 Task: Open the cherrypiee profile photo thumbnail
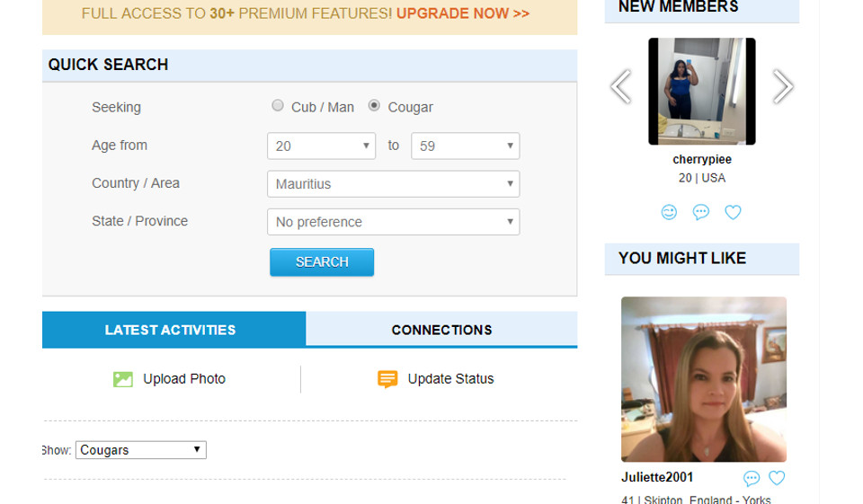click(x=701, y=91)
